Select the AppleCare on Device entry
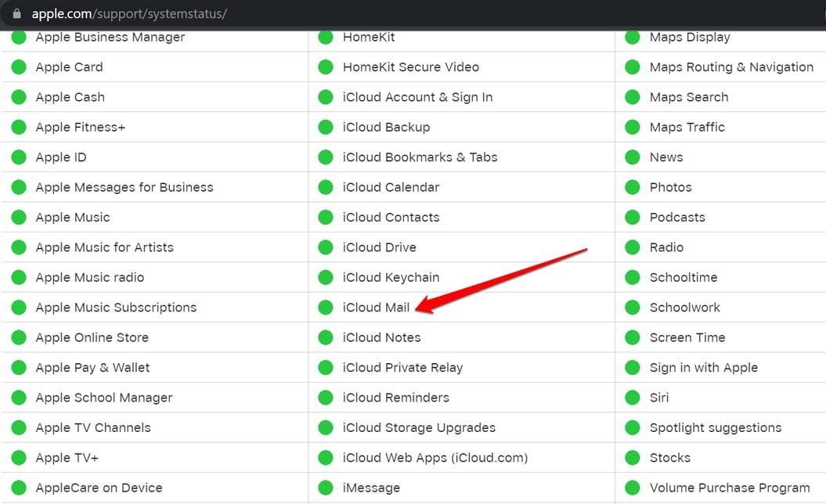The image size is (826, 504). point(99,488)
